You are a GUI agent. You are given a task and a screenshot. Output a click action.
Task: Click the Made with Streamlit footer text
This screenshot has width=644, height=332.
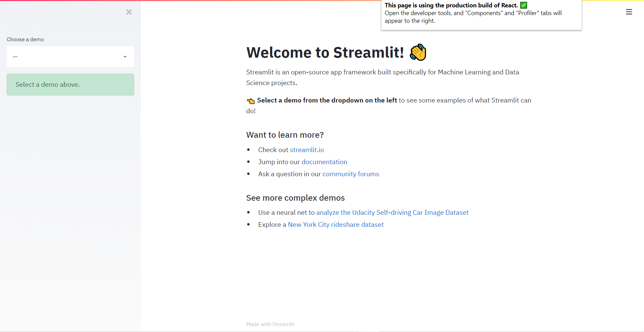point(270,324)
